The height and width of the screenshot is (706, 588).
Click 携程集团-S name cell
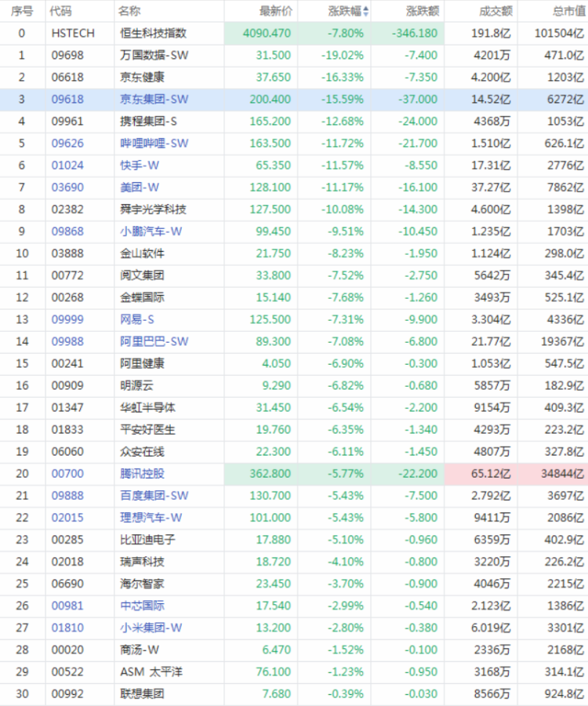148,121
